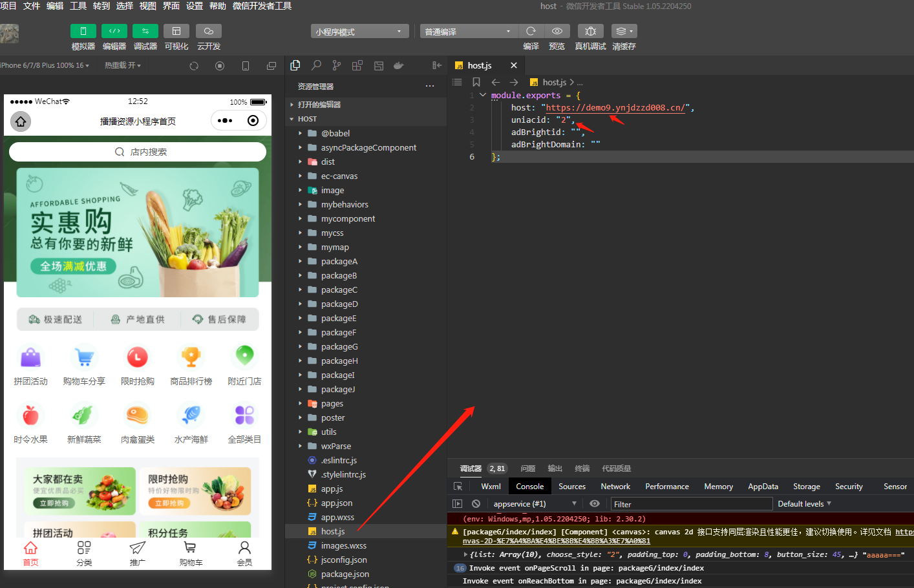914x588 pixels.
Task: Toggle the simulator panel button
Action: pos(83,31)
